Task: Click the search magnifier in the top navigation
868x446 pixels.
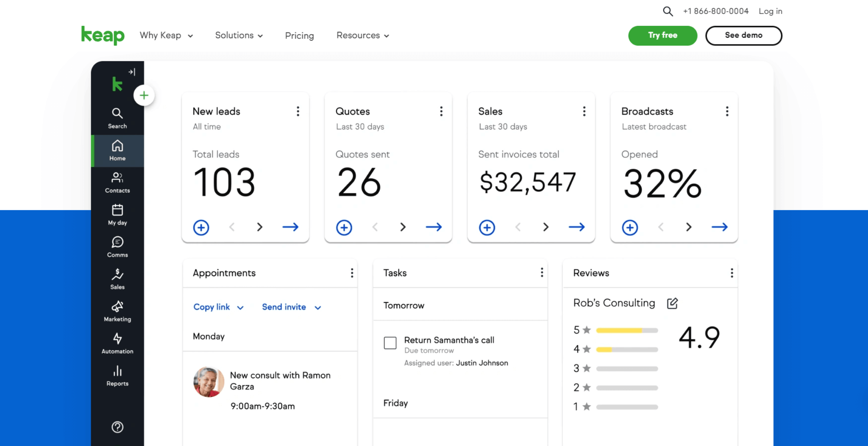Action: coord(668,11)
